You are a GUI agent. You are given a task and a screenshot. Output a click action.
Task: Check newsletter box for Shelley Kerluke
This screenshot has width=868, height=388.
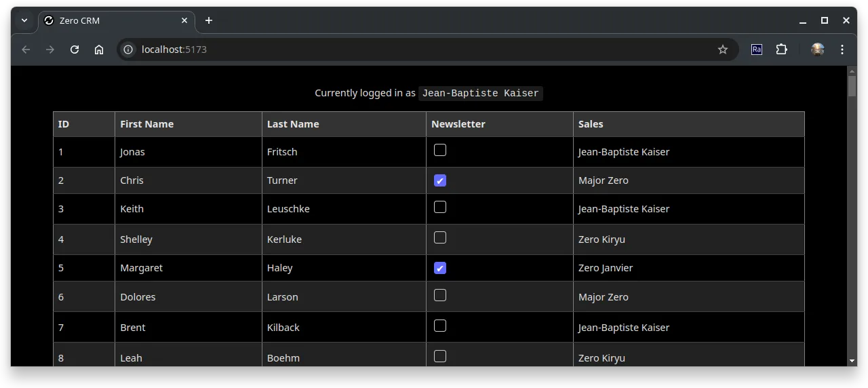pyautogui.click(x=440, y=237)
